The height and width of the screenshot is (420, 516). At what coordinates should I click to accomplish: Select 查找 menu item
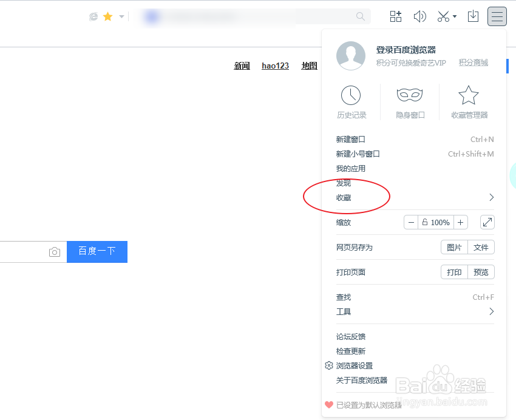coord(415,297)
